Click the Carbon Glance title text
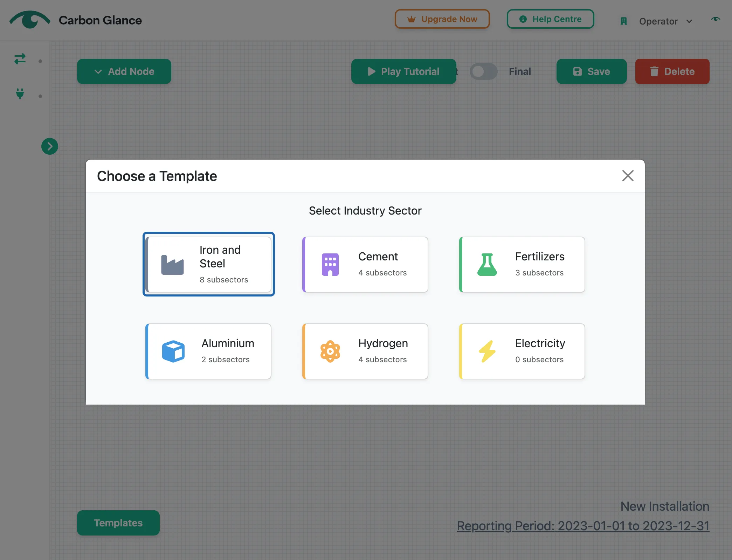The width and height of the screenshot is (732, 560). click(100, 20)
